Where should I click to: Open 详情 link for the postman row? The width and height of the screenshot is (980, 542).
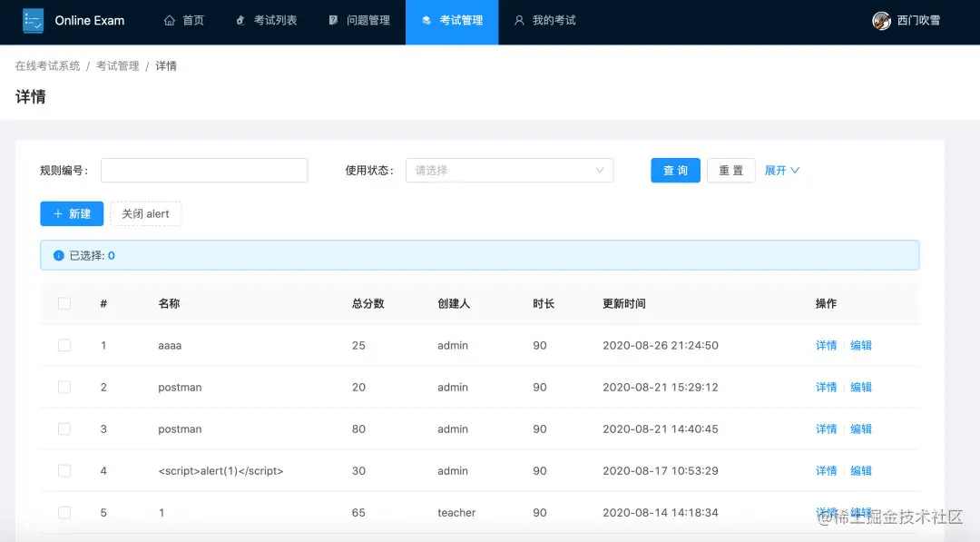(825, 387)
